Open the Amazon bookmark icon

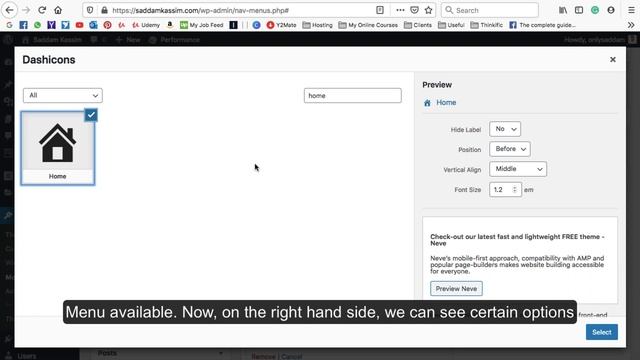[170, 25]
